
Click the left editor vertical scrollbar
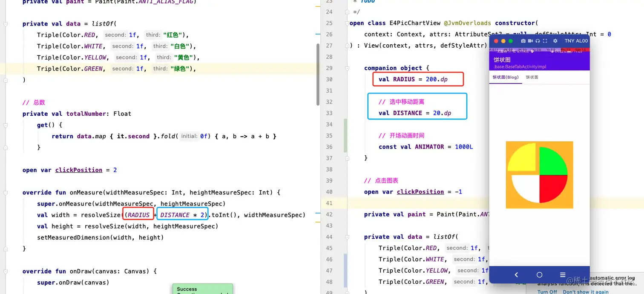click(318, 74)
